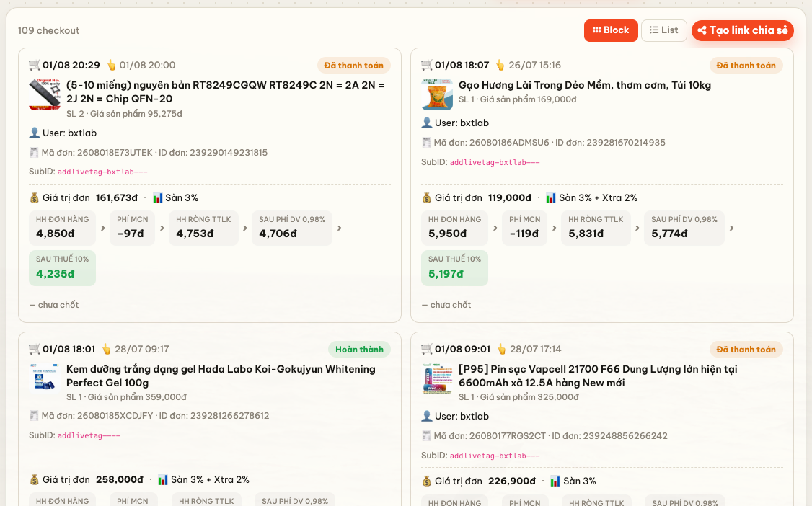812x506 pixels.
Task: Click the receipt icon beside Mã đơn 26080186ADMSU6
Action: click(426, 143)
